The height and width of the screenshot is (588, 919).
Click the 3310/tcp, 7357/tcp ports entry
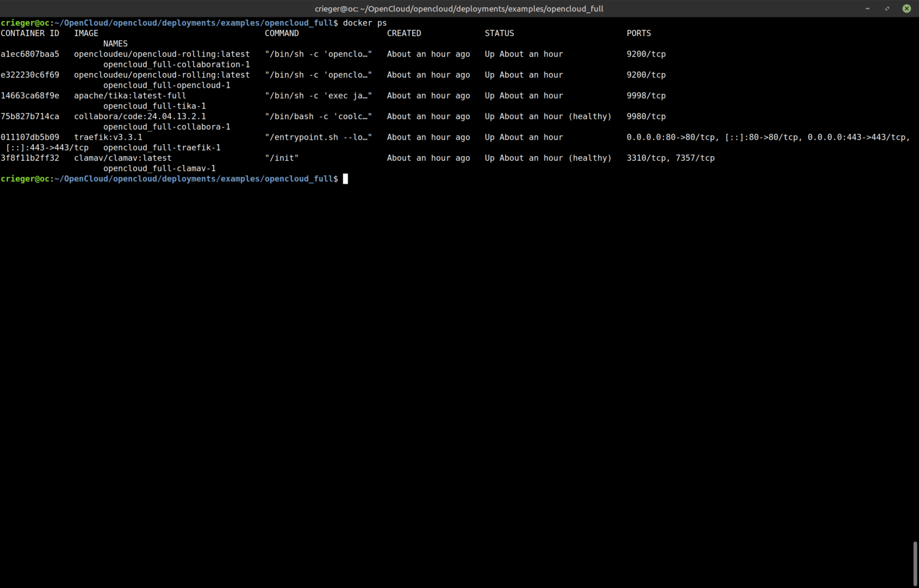tap(670, 158)
